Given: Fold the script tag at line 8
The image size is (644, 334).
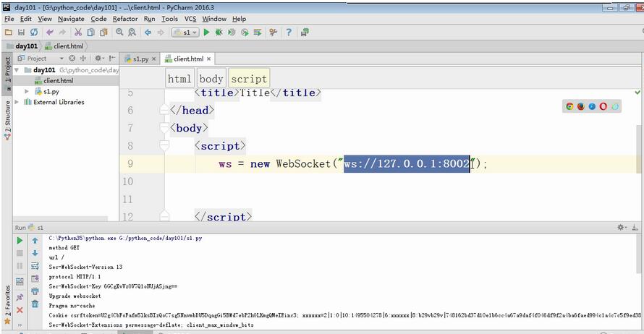Looking at the screenshot, I should pos(164,145).
